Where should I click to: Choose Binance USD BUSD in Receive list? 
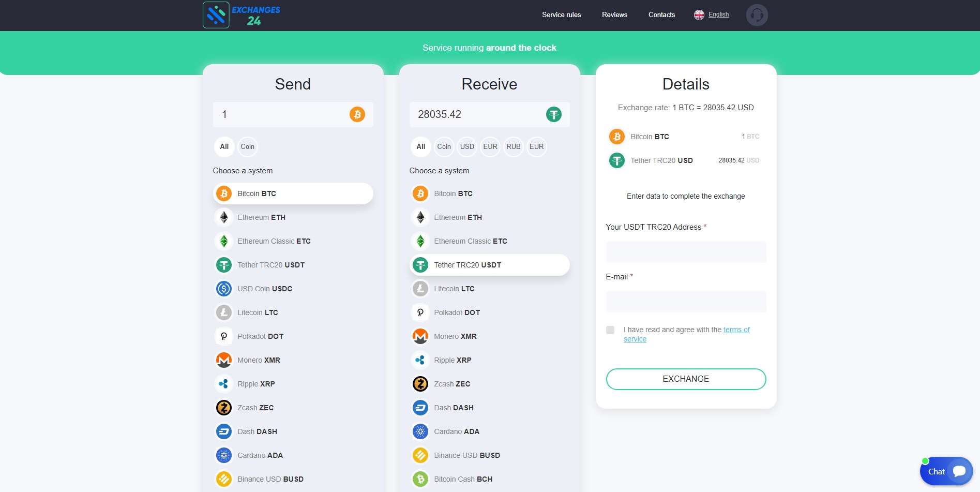489,455
